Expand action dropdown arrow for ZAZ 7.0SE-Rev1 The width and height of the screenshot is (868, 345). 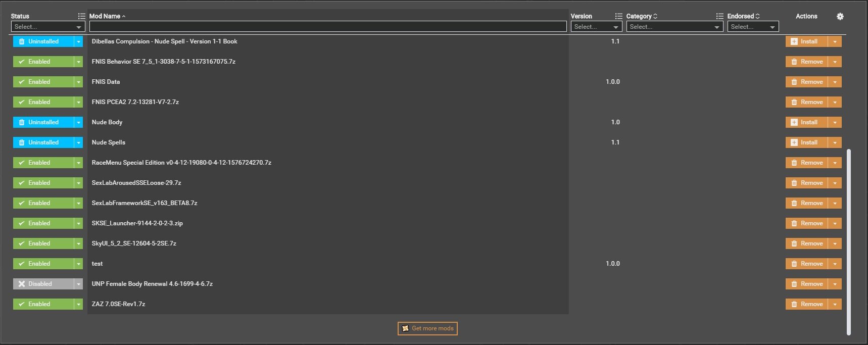835,304
